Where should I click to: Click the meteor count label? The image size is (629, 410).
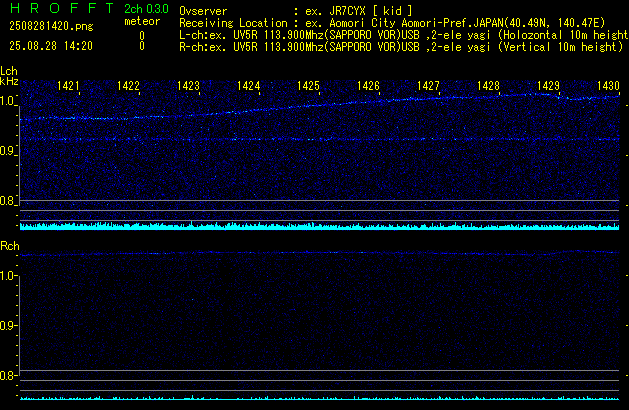(x=142, y=21)
